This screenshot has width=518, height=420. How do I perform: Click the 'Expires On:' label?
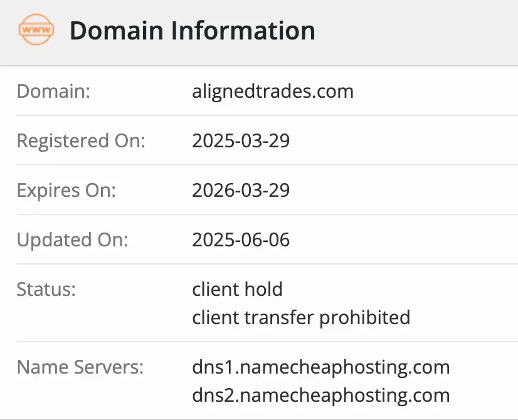click(x=66, y=190)
